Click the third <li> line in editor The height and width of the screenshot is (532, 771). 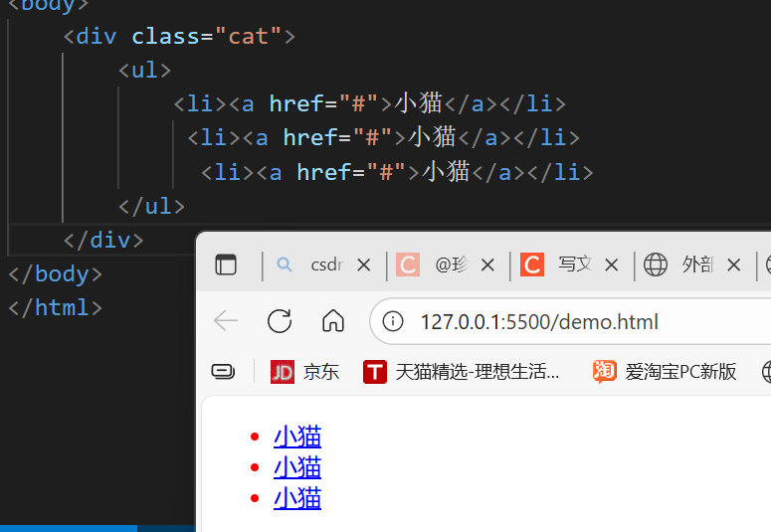tap(397, 172)
